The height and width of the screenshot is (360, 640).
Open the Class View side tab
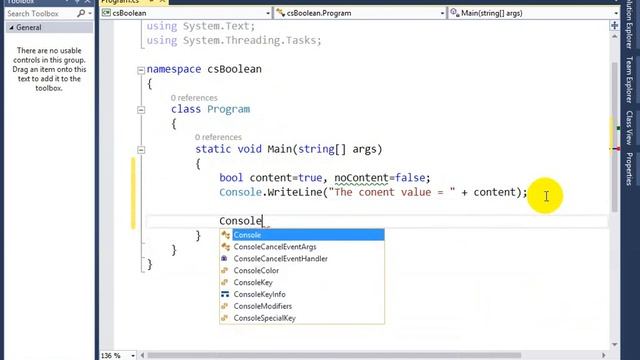[629, 127]
